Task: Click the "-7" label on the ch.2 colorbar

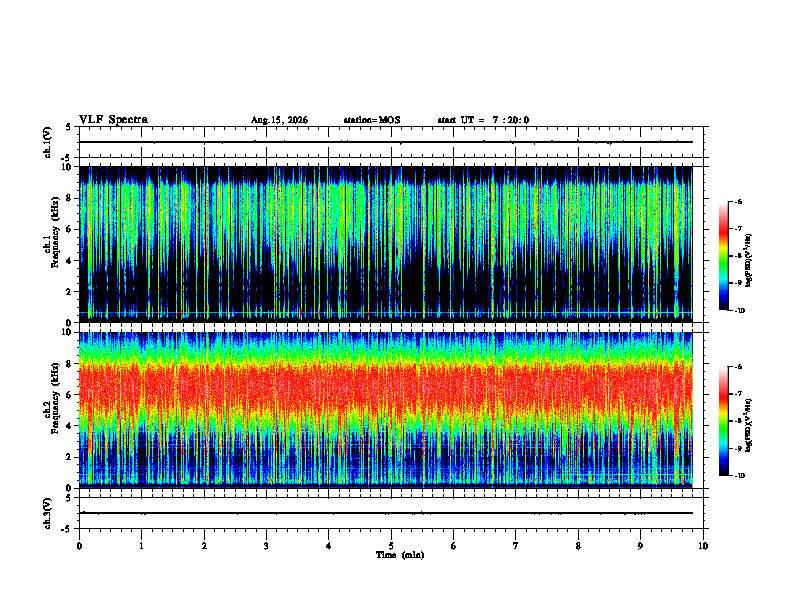Action: point(738,394)
